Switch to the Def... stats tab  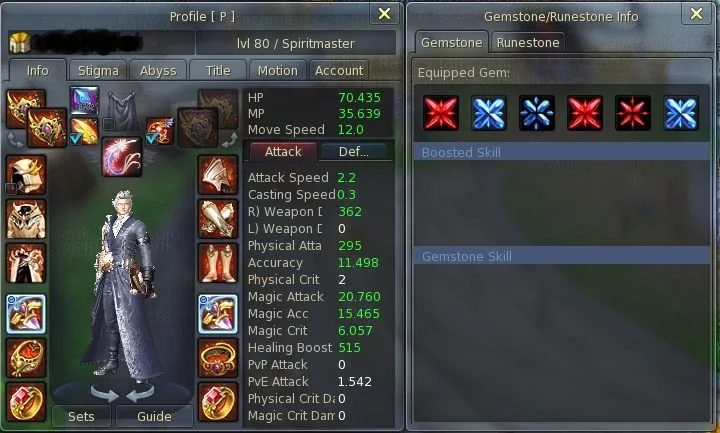354,152
